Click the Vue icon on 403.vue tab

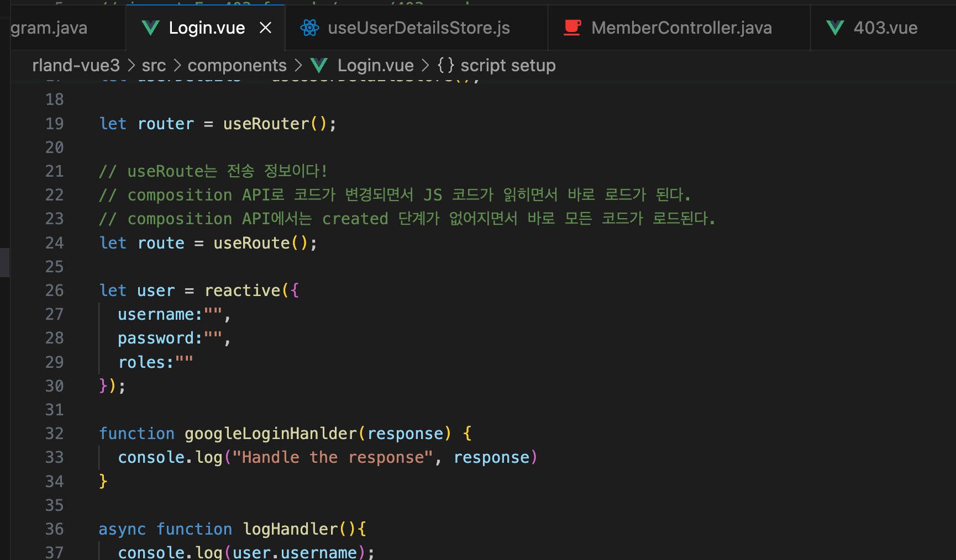[835, 28]
